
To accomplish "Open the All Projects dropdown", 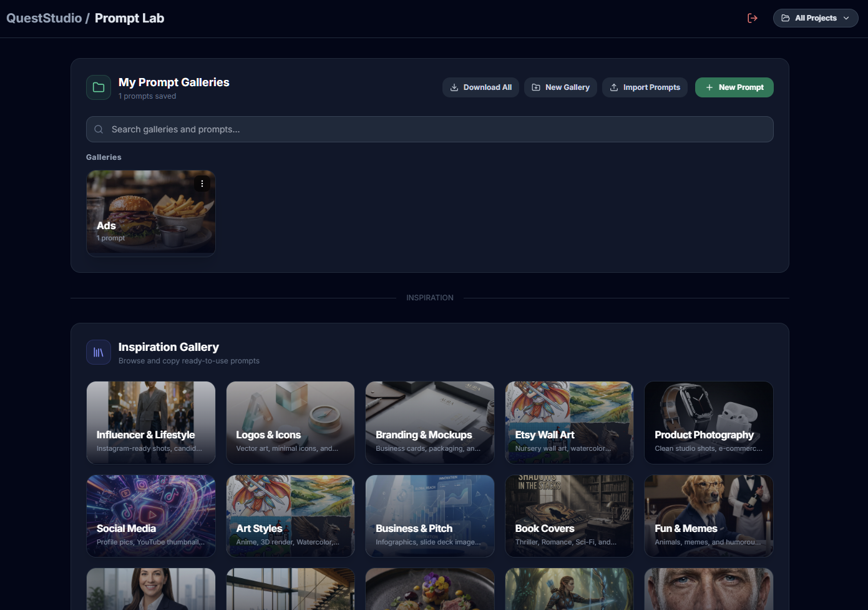I will (x=816, y=18).
